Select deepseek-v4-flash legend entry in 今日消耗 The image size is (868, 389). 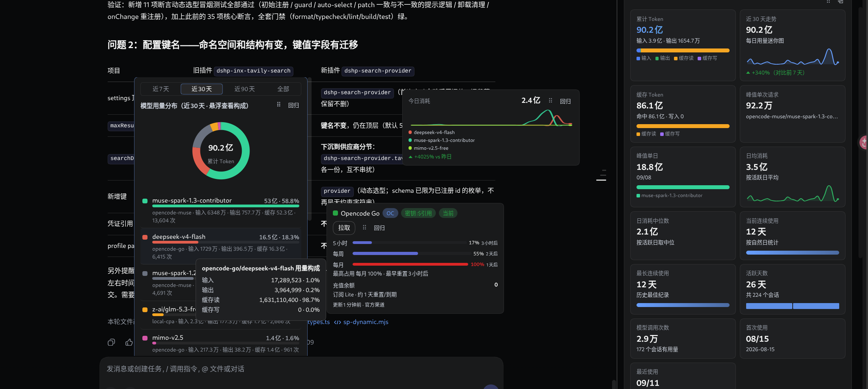point(431,132)
